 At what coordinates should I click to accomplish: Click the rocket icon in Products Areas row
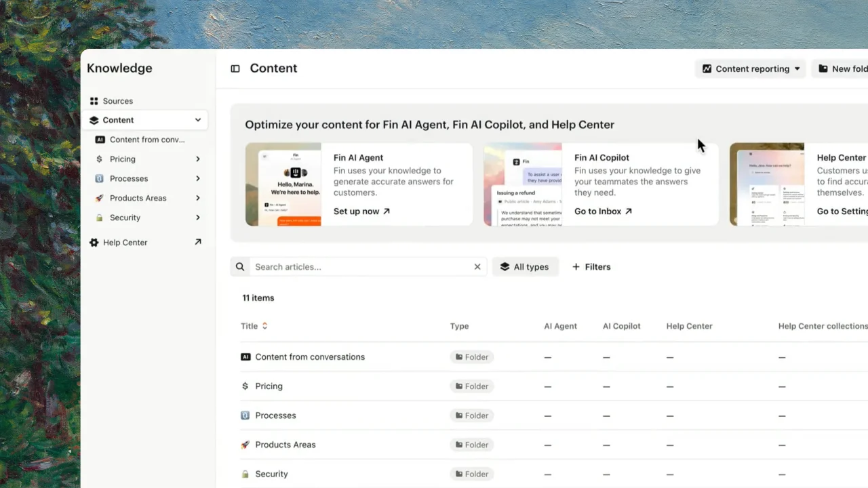(x=245, y=445)
